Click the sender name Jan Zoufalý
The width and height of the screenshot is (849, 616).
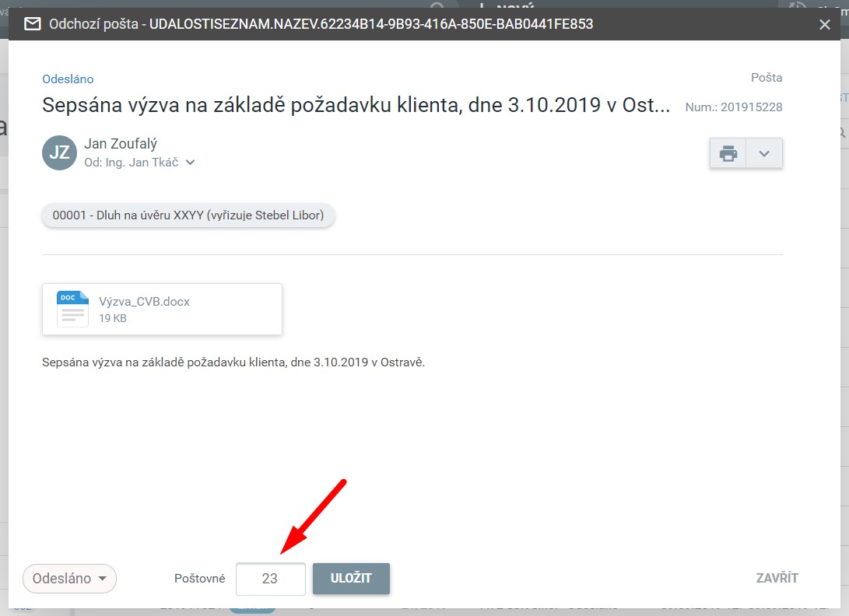(x=121, y=144)
